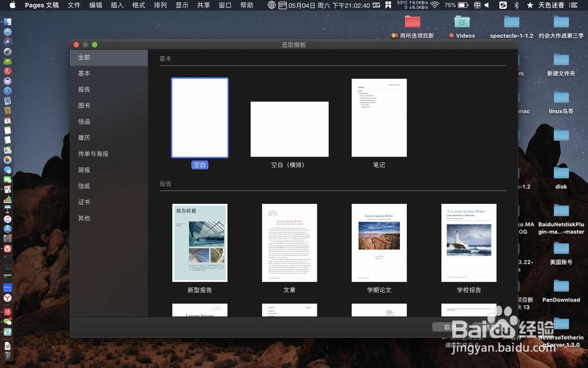The image size is (588, 368).
Task: Open 美国账号 folder on desktop
Action: (562, 248)
